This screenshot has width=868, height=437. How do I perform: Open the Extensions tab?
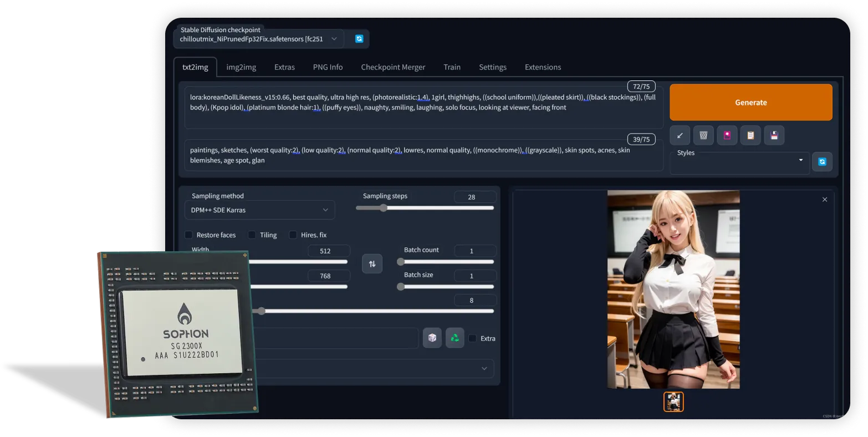[x=543, y=67]
